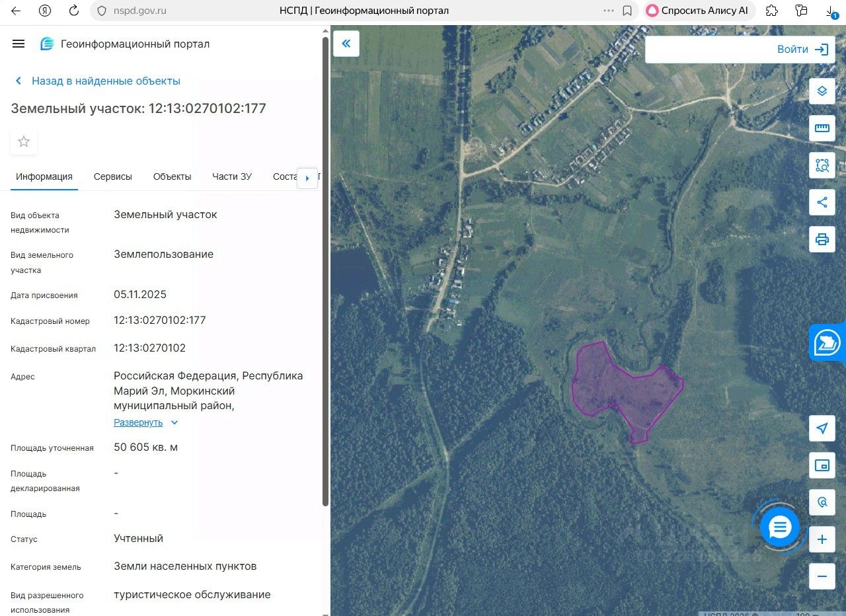The height and width of the screenshot is (616, 846).
Task: Open the blue map-help side widget
Action: (827, 342)
